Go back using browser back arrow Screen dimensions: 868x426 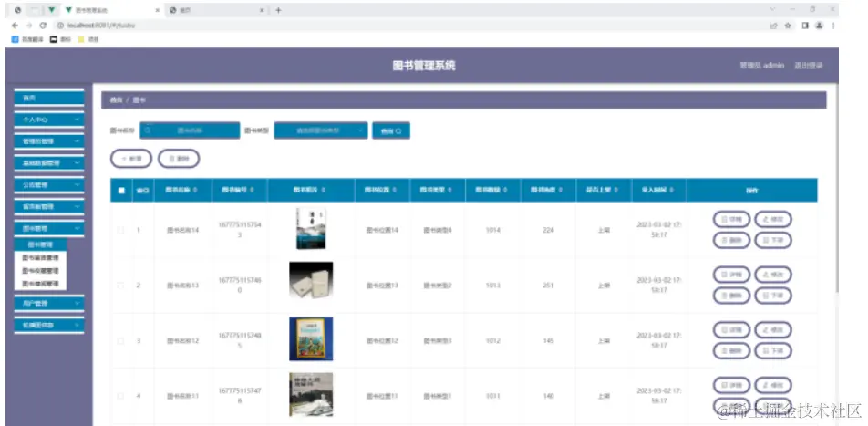(x=15, y=26)
